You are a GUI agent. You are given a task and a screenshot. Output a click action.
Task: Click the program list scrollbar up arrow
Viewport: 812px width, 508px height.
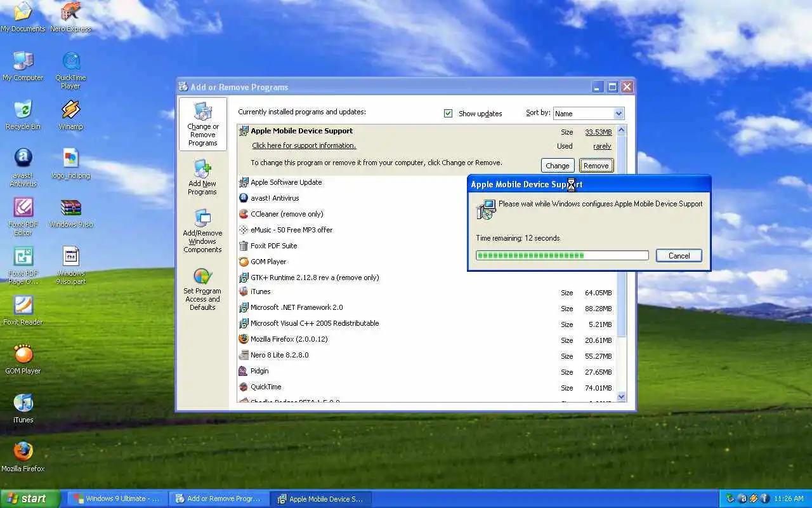point(621,130)
